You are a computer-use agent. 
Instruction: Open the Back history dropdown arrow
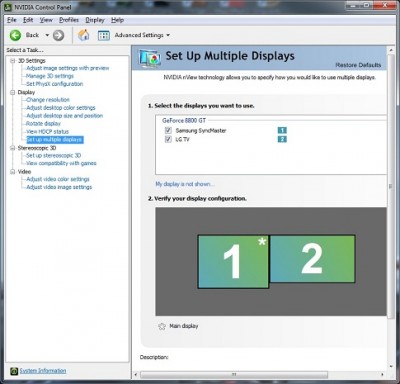coord(47,35)
